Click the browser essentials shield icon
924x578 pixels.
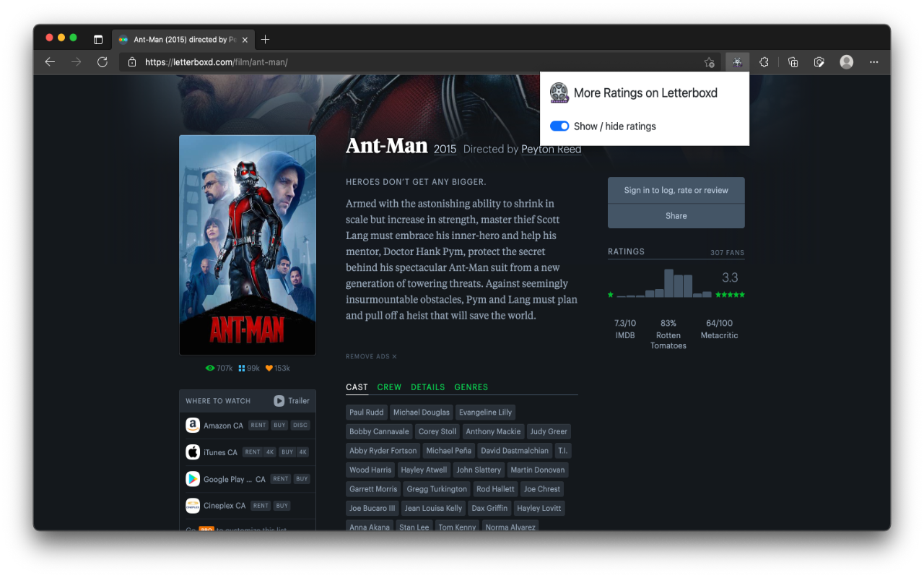(819, 62)
